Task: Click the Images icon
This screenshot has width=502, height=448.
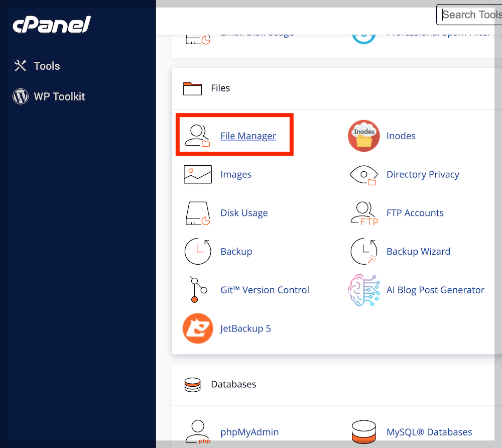Action: [198, 174]
